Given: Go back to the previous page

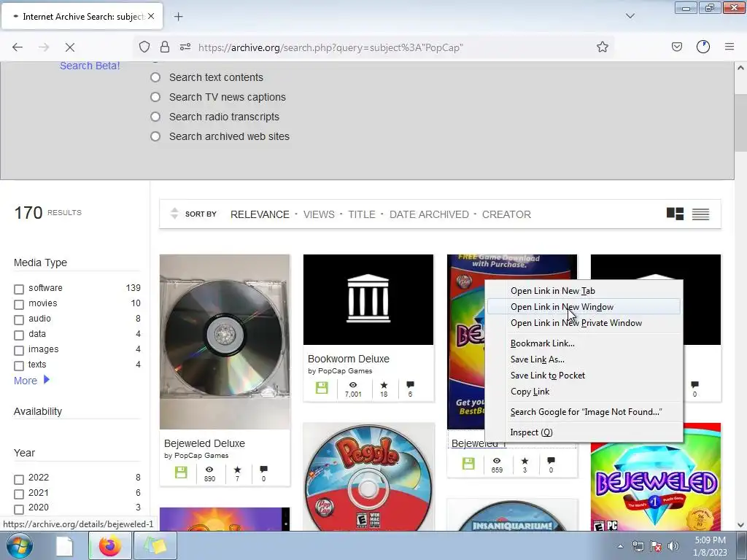Looking at the screenshot, I should tap(18, 47).
